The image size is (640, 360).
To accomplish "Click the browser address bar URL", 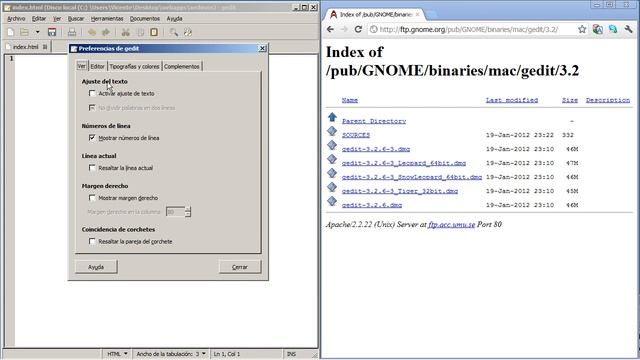I will (469, 29).
